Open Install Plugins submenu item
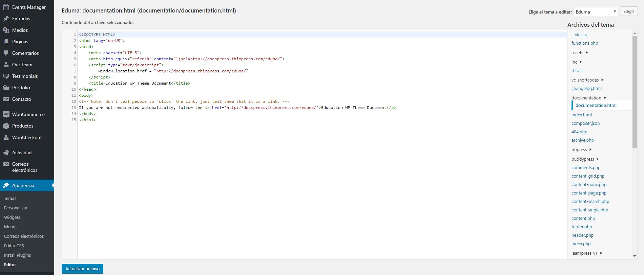 [17, 255]
